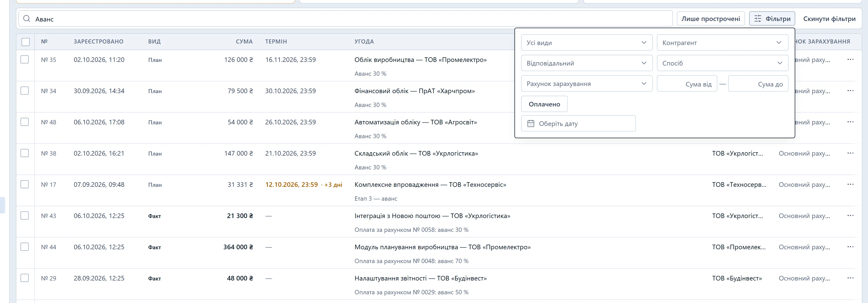The height and width of the screenshot is (303, 868).
Task: Open the Усі види dropdown
Action: [587, 43]
